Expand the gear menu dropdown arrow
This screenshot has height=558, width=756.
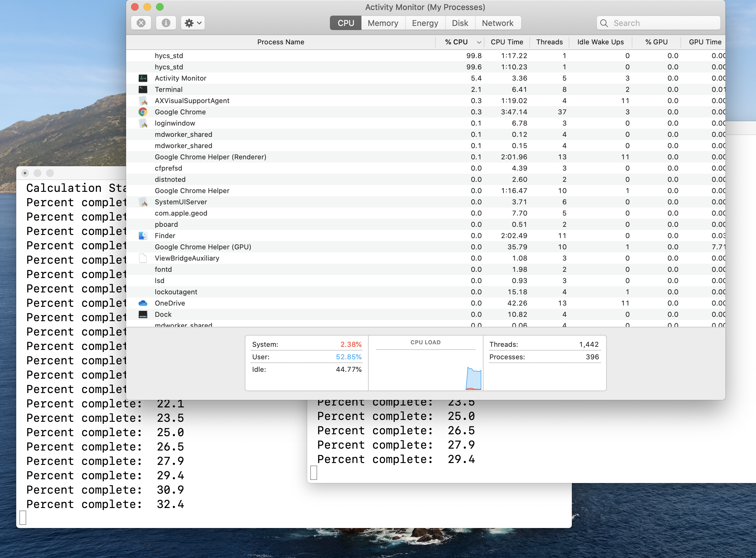click(199, 23)
